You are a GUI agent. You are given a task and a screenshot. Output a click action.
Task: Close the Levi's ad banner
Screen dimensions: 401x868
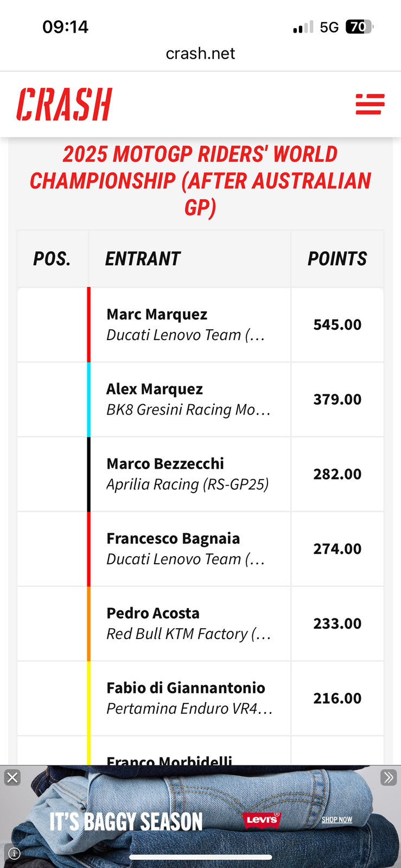pos(12,778)
